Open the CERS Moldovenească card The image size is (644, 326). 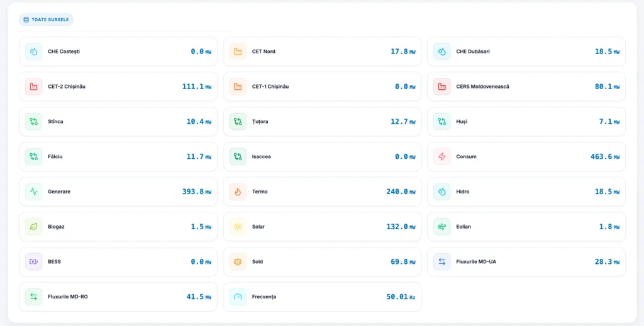click(x=526, y=87)
